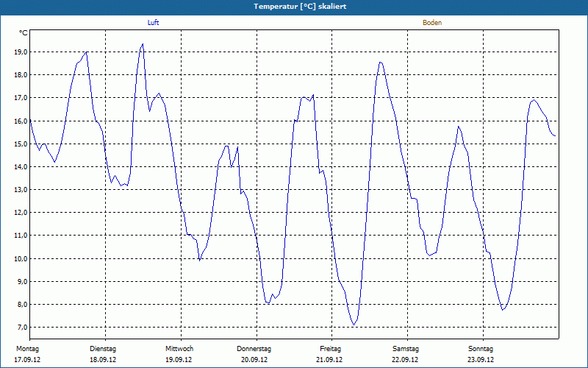This screenshot has width=588, height=368.
Task: Click the date '22.09.12'
Action: 405,360
